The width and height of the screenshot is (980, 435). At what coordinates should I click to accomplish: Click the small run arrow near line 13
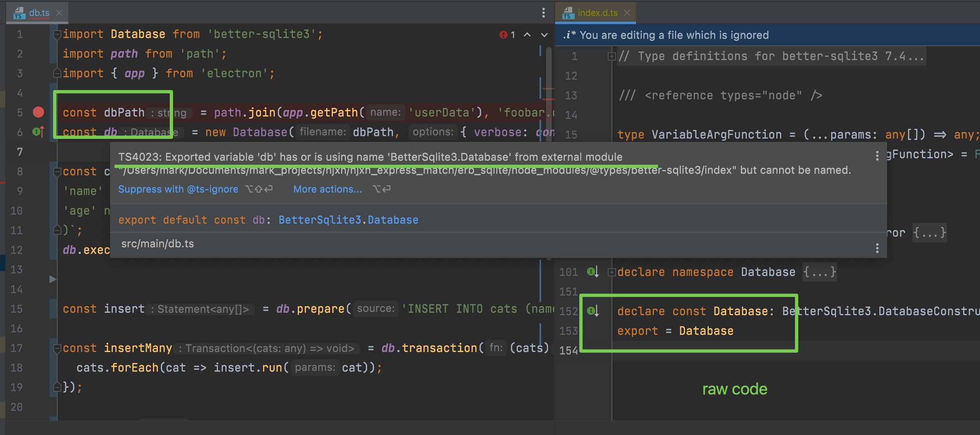pyautogui.click(x=52, y=279)
